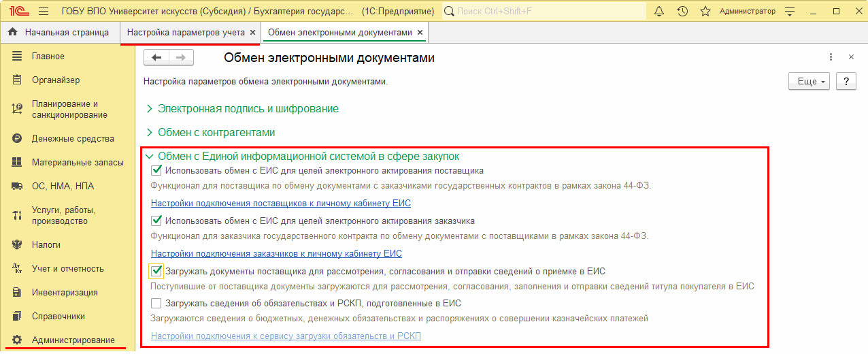Open the Еще dropdown button
This screenshot has height=354, width=868.
click(x=809, y=82)
